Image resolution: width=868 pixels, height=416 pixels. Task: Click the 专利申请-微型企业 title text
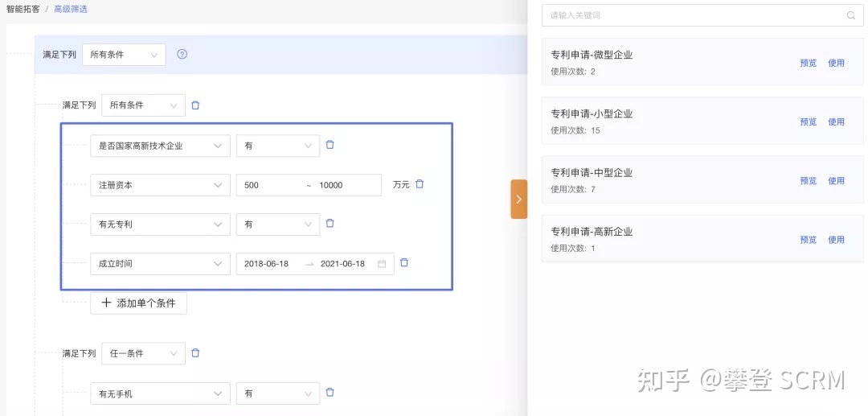coord(592,55)
